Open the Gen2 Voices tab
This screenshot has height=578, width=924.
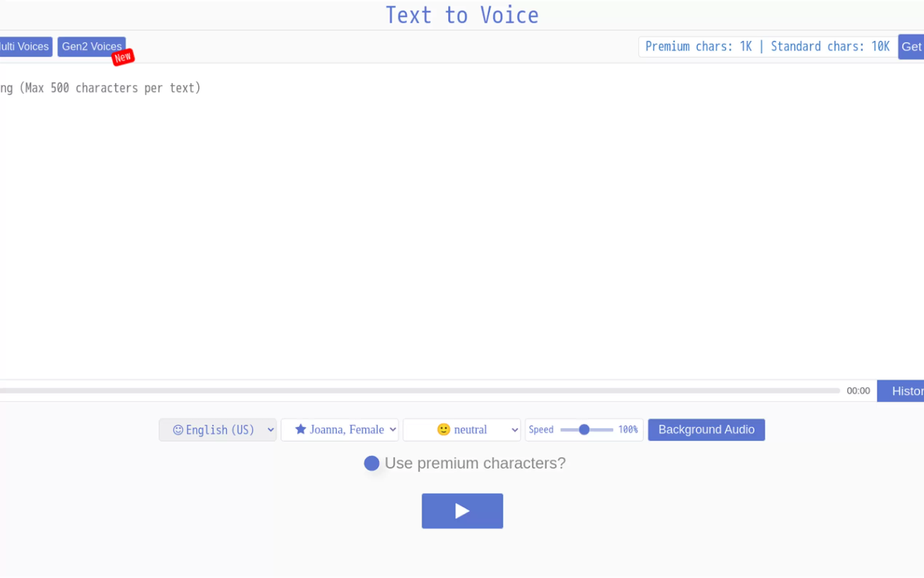point(91,47)
